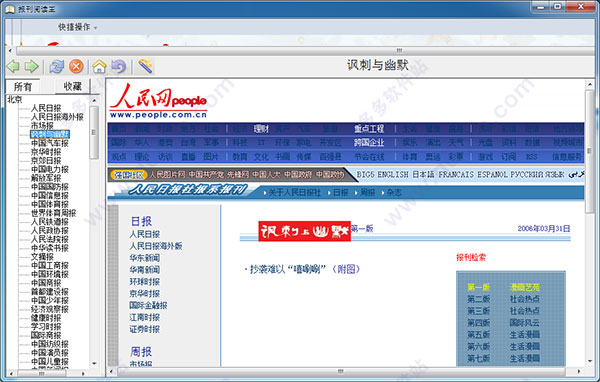This screenshot has width=600, height=382.
Task: Open the 重点工程 navigation link
Action: click(369, 129)
